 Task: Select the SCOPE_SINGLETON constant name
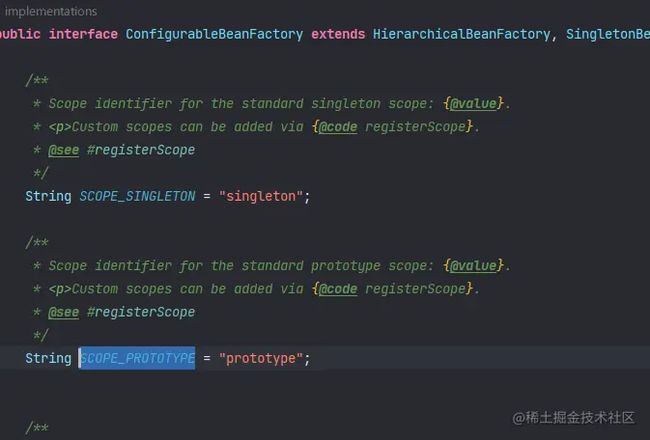[137, 196]
